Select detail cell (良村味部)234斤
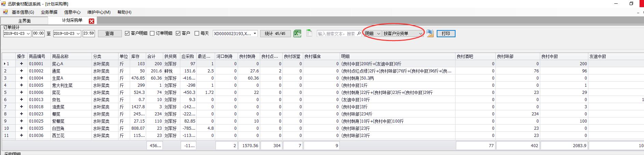The image size is (644, 155). coord(398,114)
